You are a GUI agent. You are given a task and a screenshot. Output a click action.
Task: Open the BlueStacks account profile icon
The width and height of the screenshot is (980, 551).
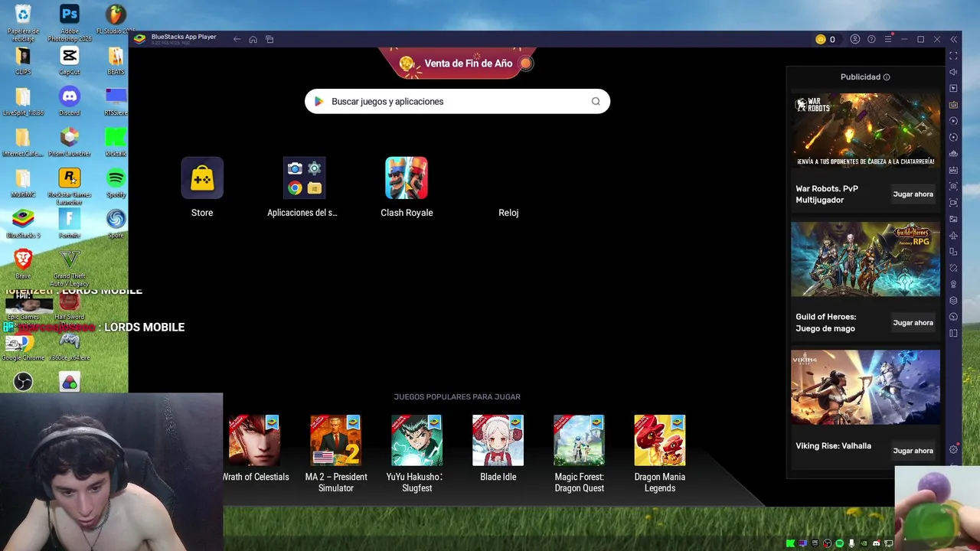tap(855, 39)
